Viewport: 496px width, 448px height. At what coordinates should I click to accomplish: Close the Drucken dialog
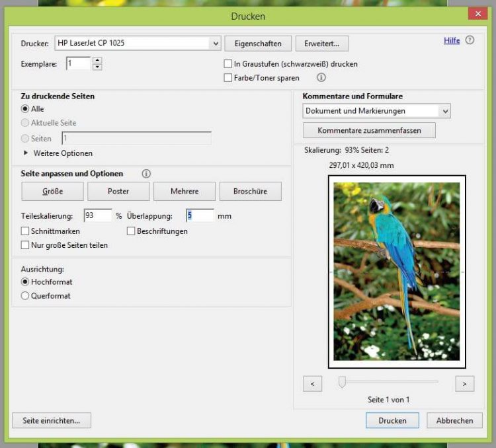[478, 14]
